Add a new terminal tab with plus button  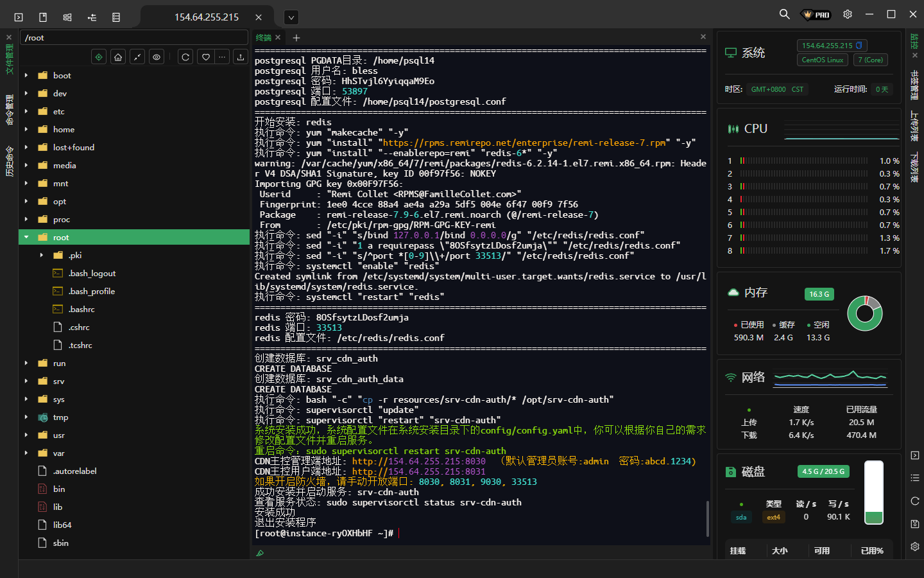pyautogui.click(x=296, y=38)
